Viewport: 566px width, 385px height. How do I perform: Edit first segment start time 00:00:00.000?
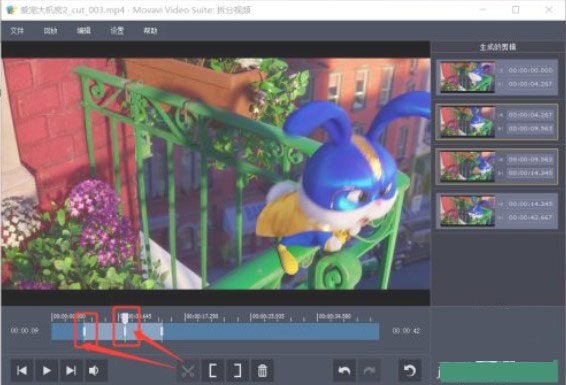(x=530, y=70)
